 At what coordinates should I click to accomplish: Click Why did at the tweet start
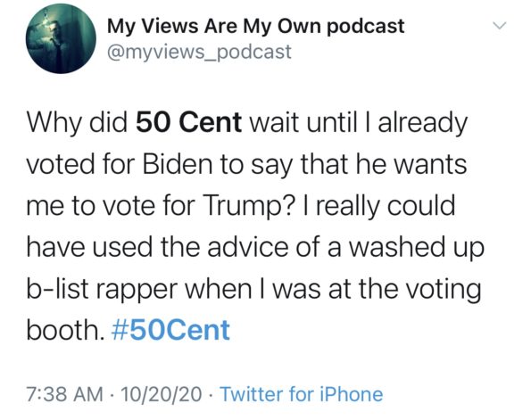coord(77,124)
